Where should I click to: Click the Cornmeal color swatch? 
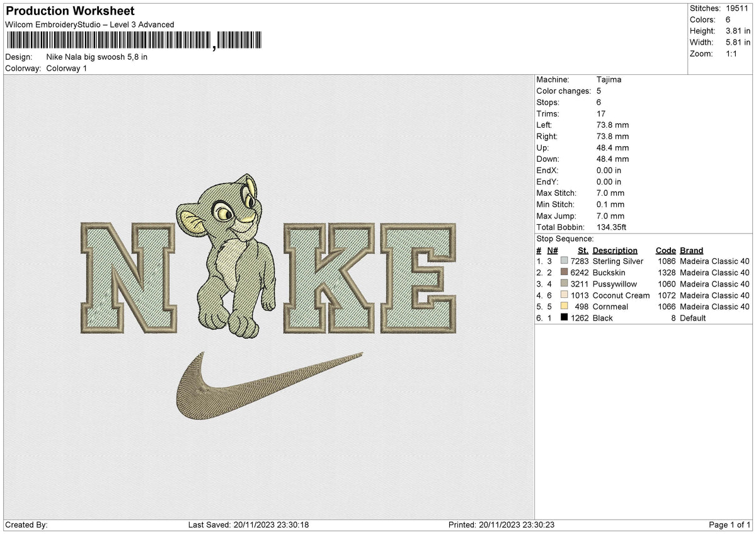point(564,306)
